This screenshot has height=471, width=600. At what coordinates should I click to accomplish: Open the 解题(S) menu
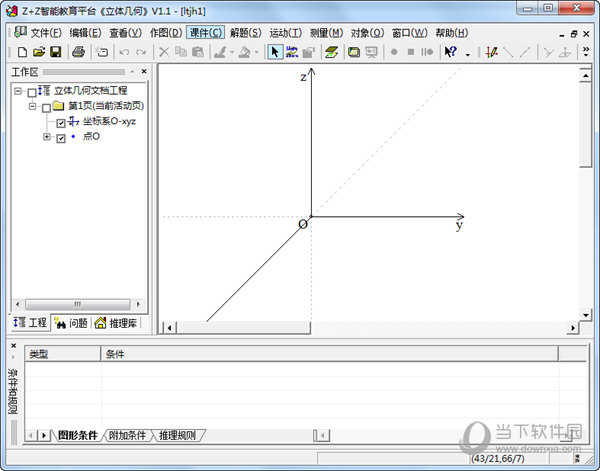point(245,33)
